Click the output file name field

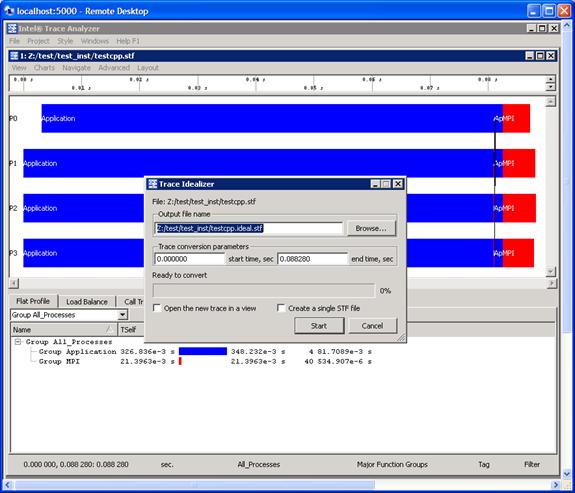coord(249,228)
